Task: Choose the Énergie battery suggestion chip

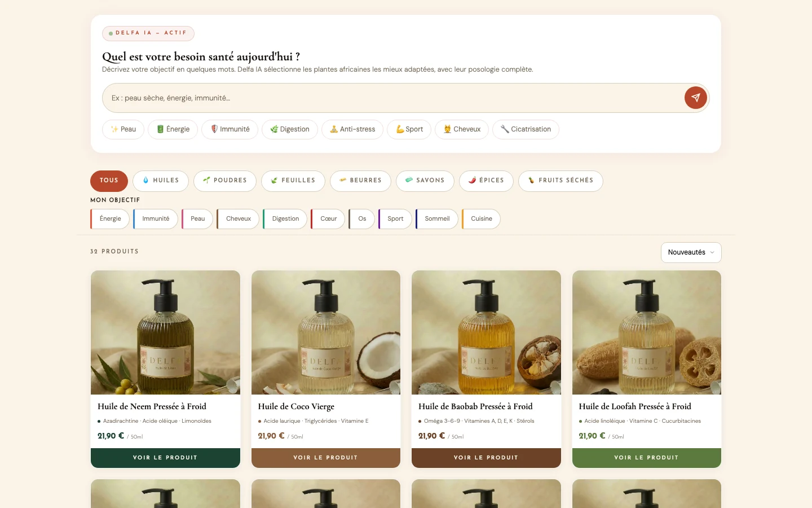Action: click(173, 129)
